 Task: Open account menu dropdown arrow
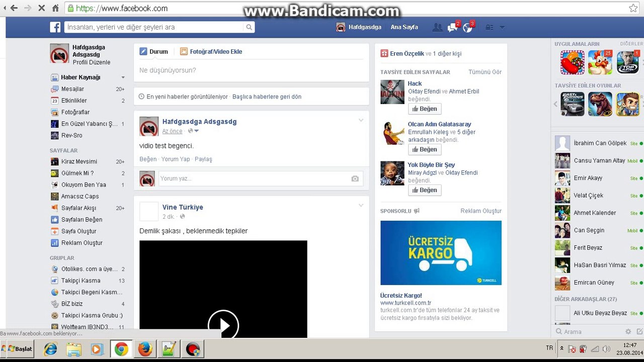(x=502, y=27)
